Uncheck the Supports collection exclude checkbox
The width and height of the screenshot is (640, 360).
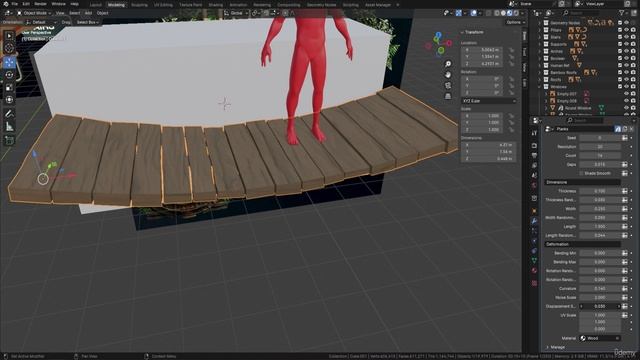(x=620, y=44)
